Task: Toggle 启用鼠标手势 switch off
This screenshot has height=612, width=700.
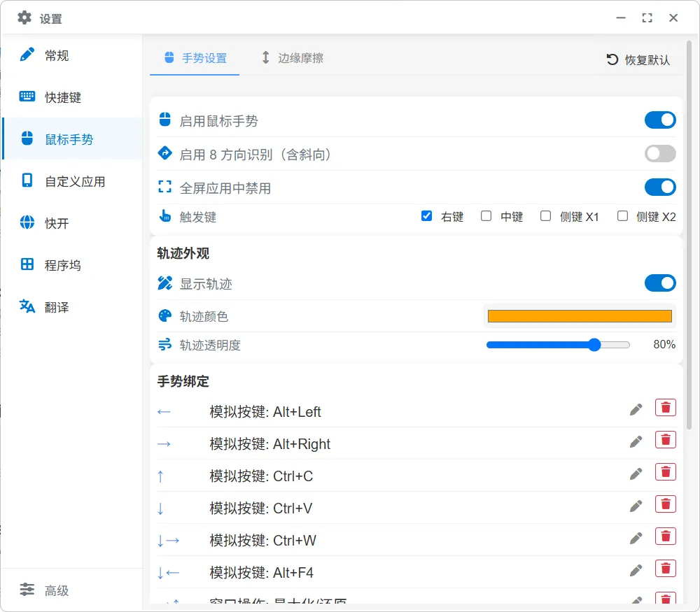Action: tap(660, 120)
